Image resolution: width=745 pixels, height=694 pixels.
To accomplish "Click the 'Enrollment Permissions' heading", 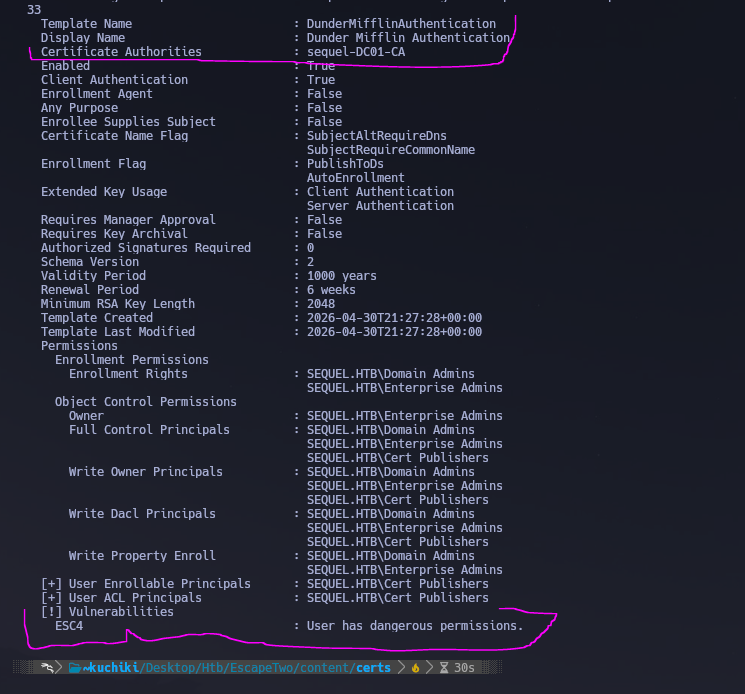I will pos(132,360).
